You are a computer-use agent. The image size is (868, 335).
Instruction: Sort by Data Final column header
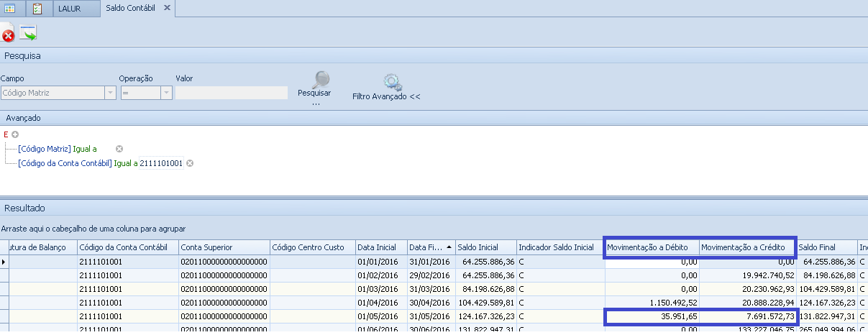pos(429,247)
